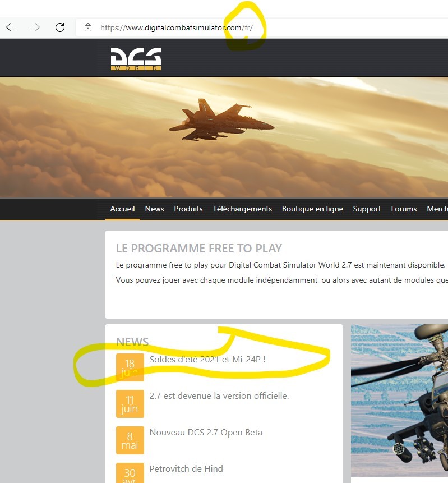Click the browser forward arrow
The width and height of the screenshot is (448, 483).
[x=35, y=27]
